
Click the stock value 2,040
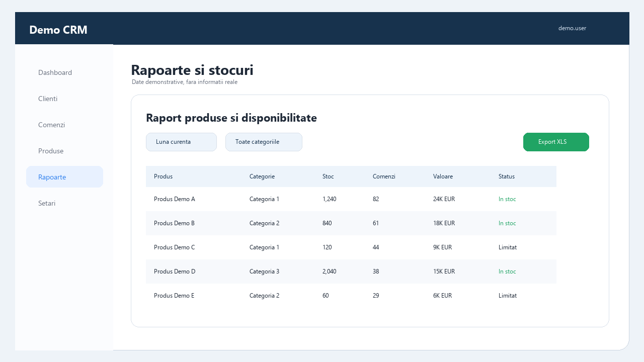[329, 271]
